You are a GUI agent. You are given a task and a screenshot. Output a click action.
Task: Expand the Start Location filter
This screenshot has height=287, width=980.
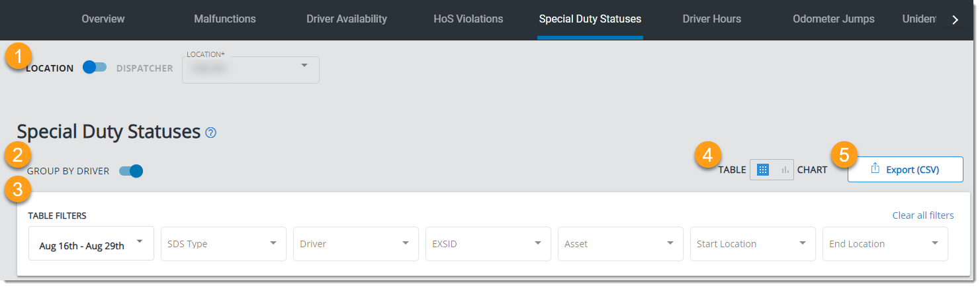click(x=753, y=244)
